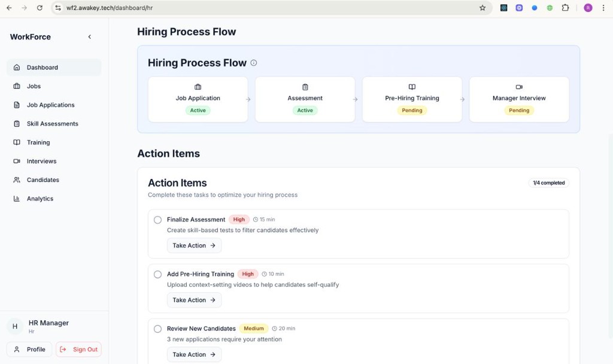This screenshot has height=364, width=613.
Task: Mark Review New Candidates as complete
Action: [157, 329]
